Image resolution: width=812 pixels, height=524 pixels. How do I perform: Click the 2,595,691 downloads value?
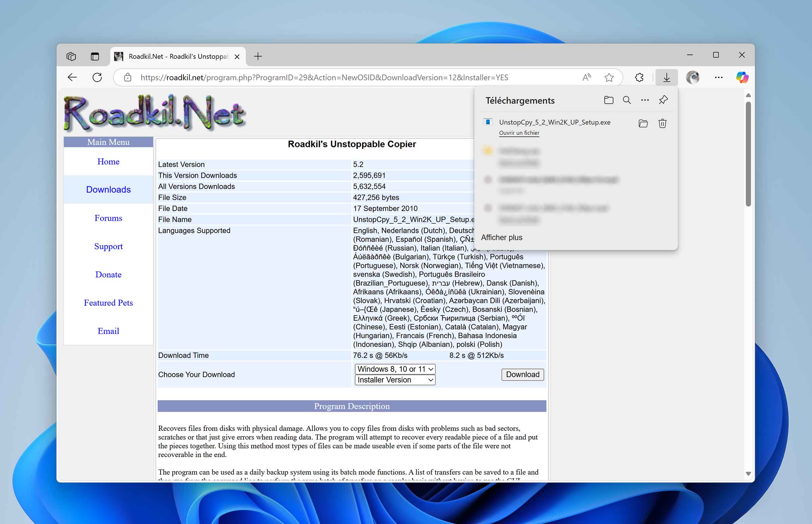(x=369, y=175)
